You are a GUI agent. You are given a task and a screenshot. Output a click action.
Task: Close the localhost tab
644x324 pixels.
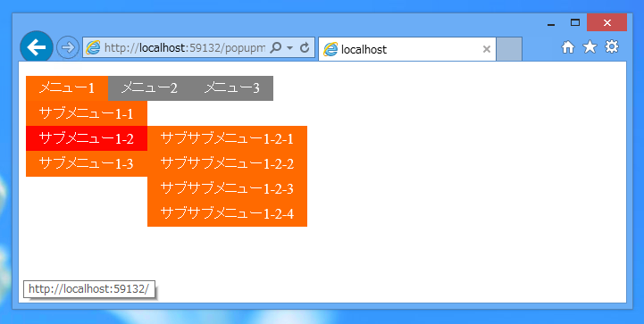(x=487, y=49)
